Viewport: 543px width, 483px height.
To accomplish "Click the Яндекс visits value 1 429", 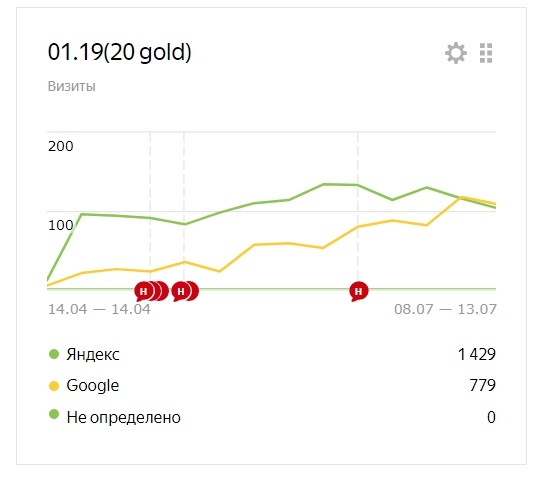I will pos(477,354).
